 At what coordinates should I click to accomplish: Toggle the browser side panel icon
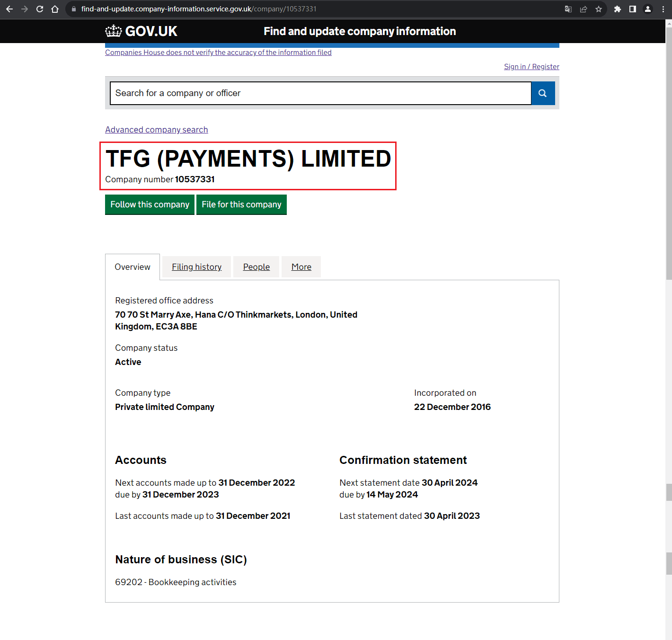point(633,9)
